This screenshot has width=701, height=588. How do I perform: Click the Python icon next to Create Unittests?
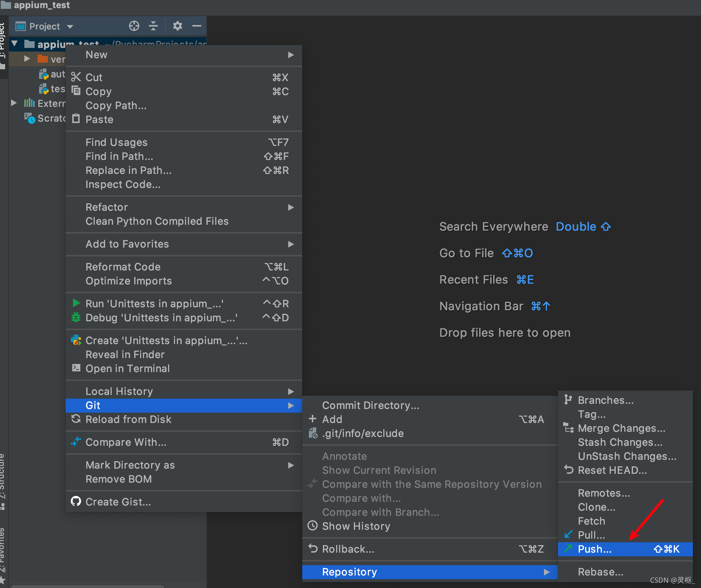[76, 340]
